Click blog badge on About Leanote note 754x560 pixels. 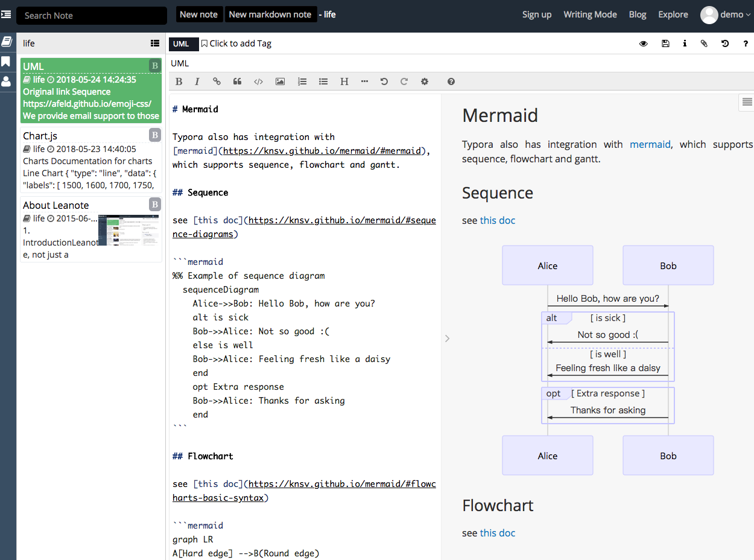click(155, 205)
